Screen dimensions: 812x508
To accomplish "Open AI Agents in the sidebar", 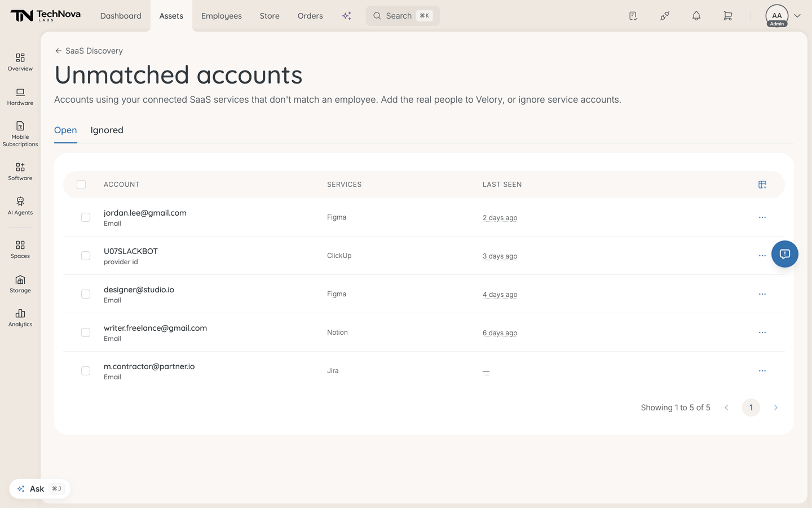I will click(20, 206).
